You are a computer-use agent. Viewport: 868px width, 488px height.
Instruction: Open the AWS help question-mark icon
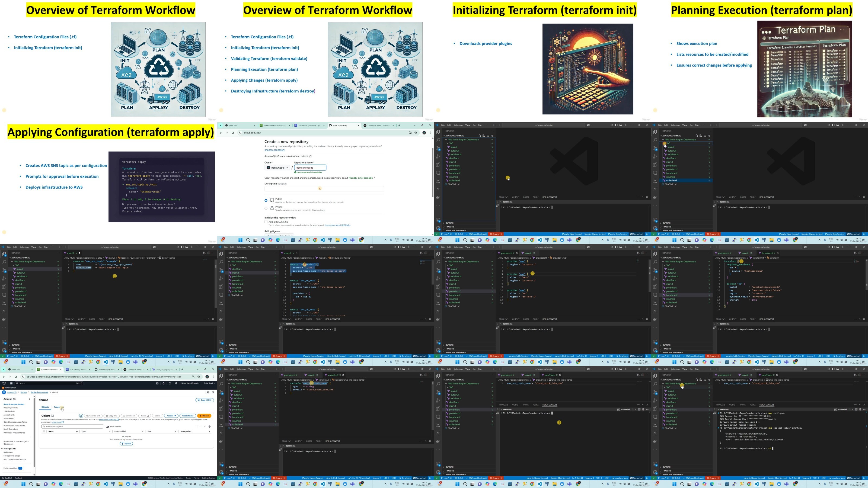click(170, 383)
